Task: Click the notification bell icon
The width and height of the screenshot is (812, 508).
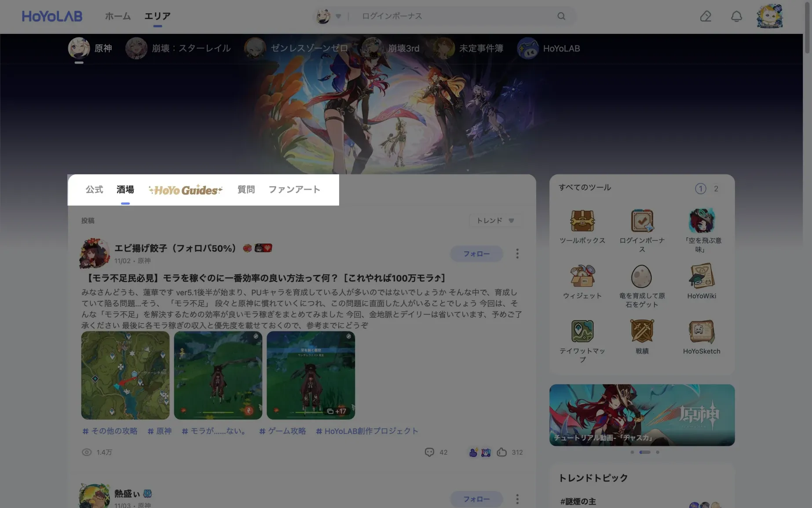Action: [736, 16]
